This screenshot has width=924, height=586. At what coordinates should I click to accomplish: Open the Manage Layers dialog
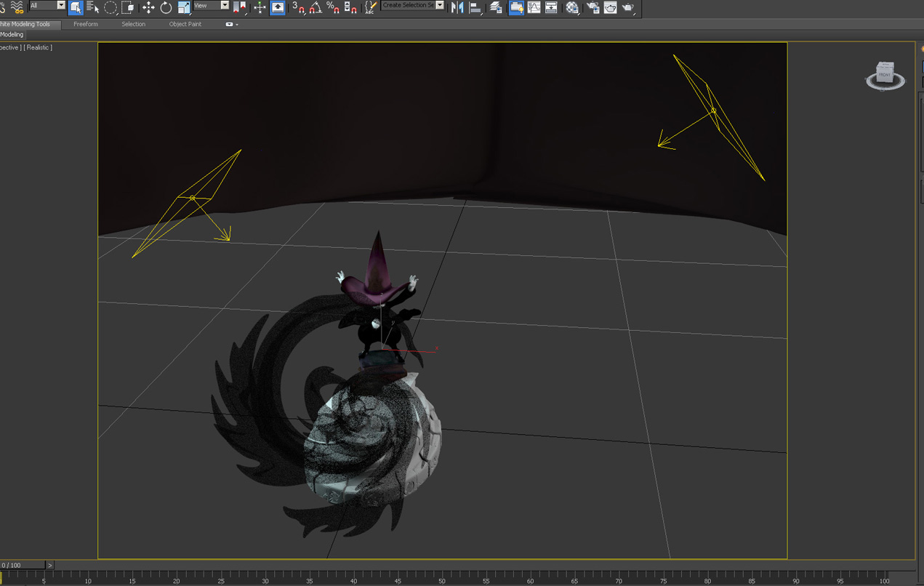(496, 7)
